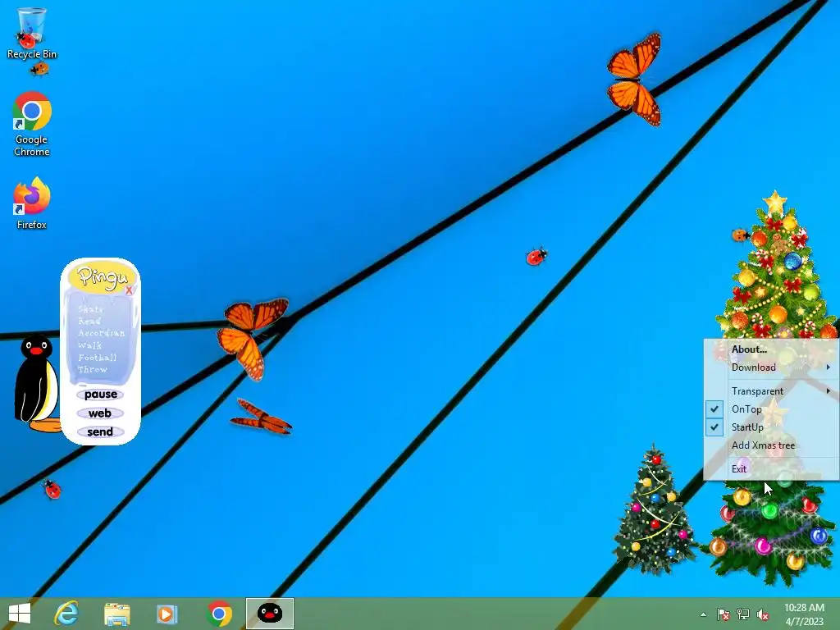Open the network tray icon
The width and height of the screenshot is (840, 630).
tap(743, 614)
